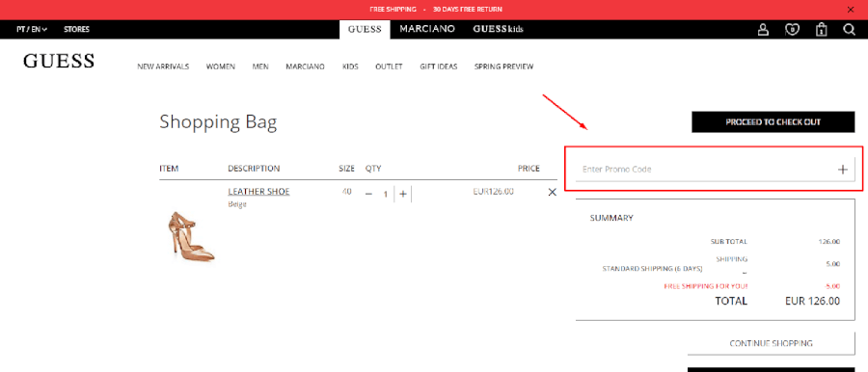Open the Women menu

point(221,66)
